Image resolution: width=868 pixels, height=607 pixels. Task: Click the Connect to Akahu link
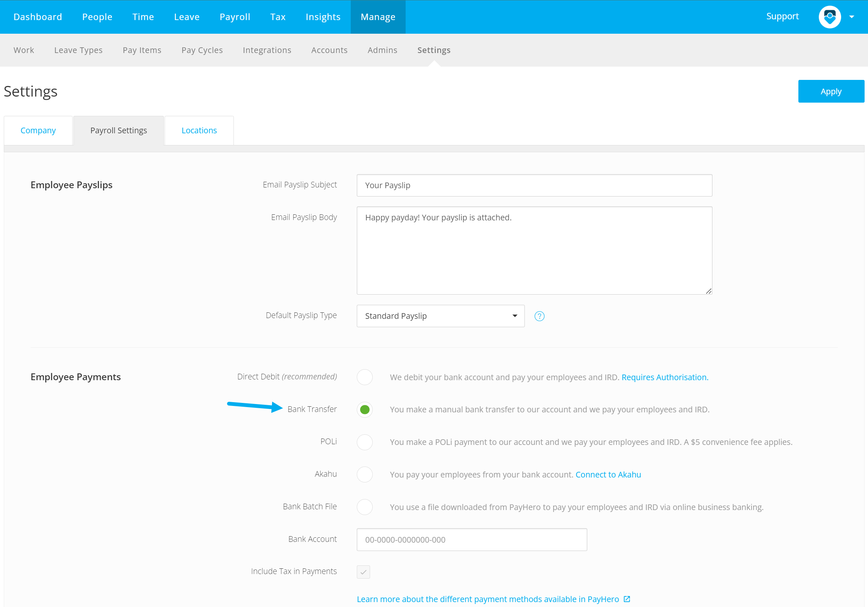pos(608,474)
